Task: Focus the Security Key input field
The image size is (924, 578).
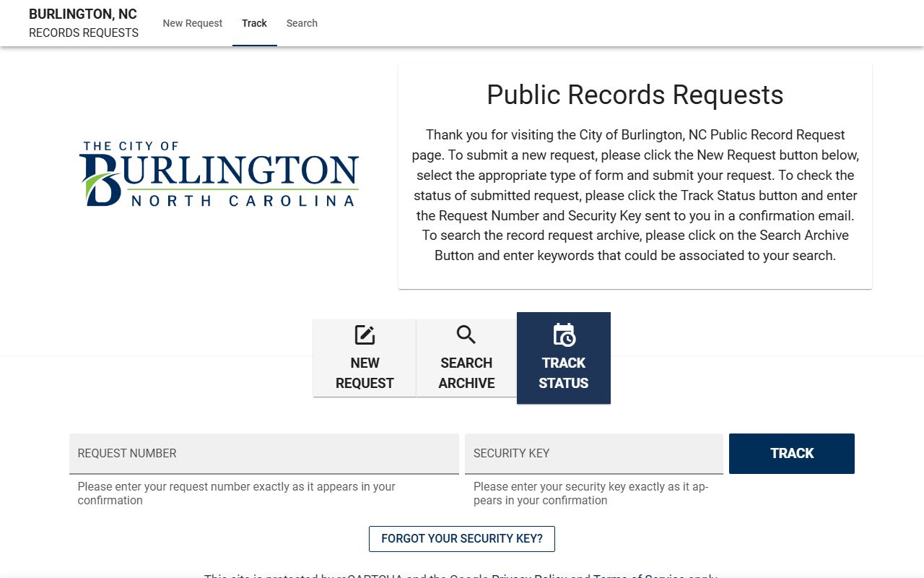Action: click(594, 454)
